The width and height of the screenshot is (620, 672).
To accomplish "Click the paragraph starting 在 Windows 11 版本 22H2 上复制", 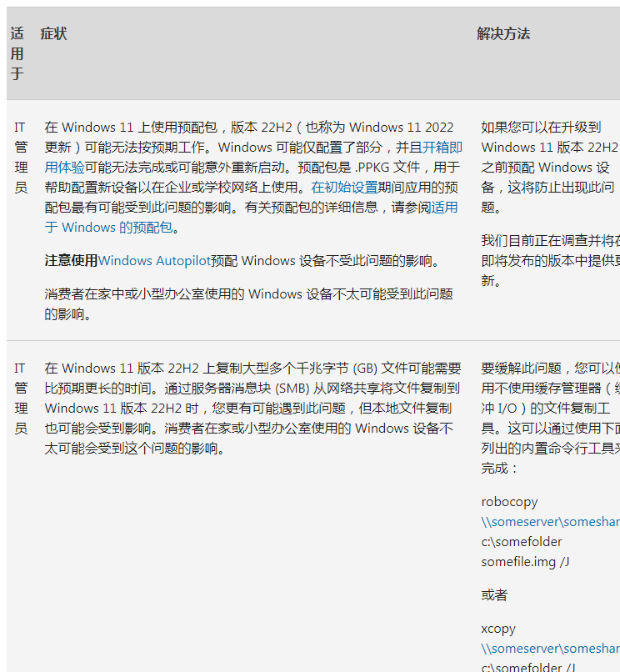I will [x=252, y=409].
